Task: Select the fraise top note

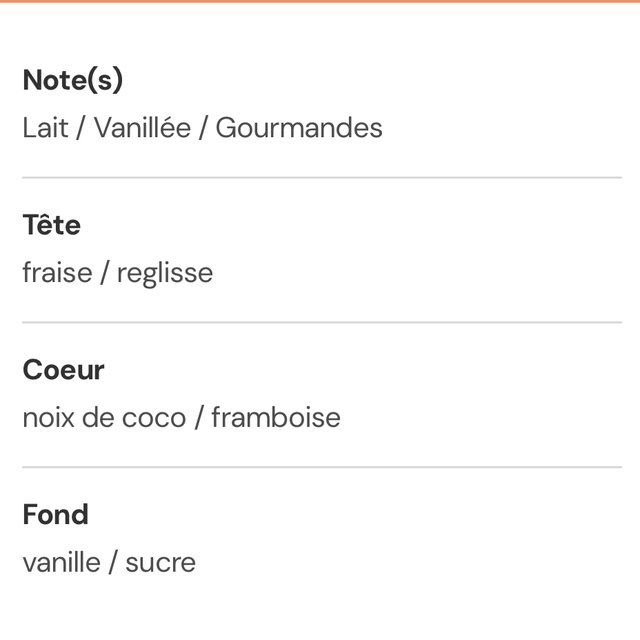Action: [x=57, y=273]
